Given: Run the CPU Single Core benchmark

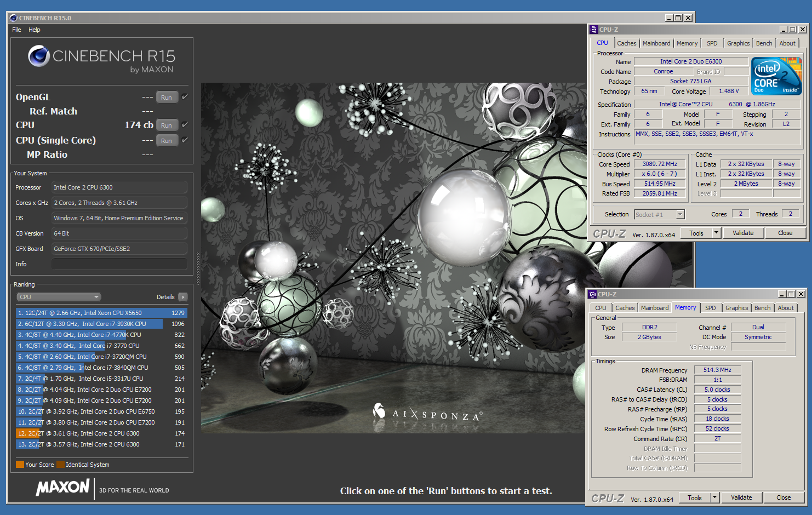Looking at the screenshot, I should (x=167, y=141).
